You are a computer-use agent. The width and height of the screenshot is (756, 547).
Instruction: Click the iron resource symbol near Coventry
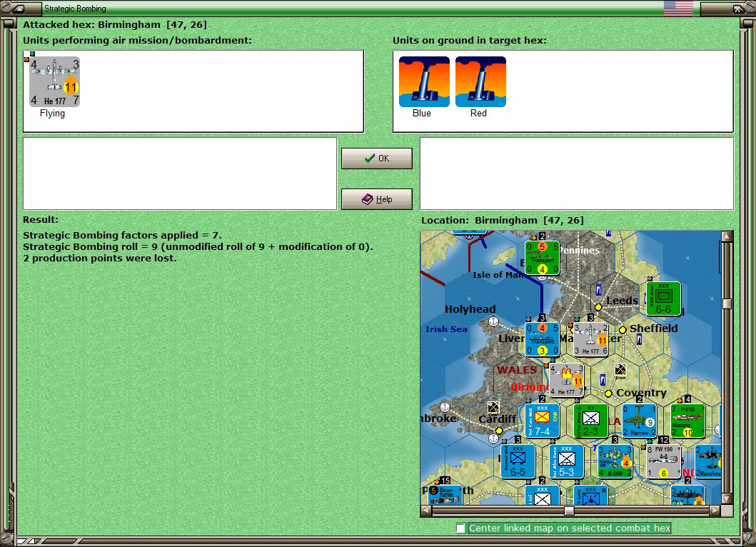point(620,371)
